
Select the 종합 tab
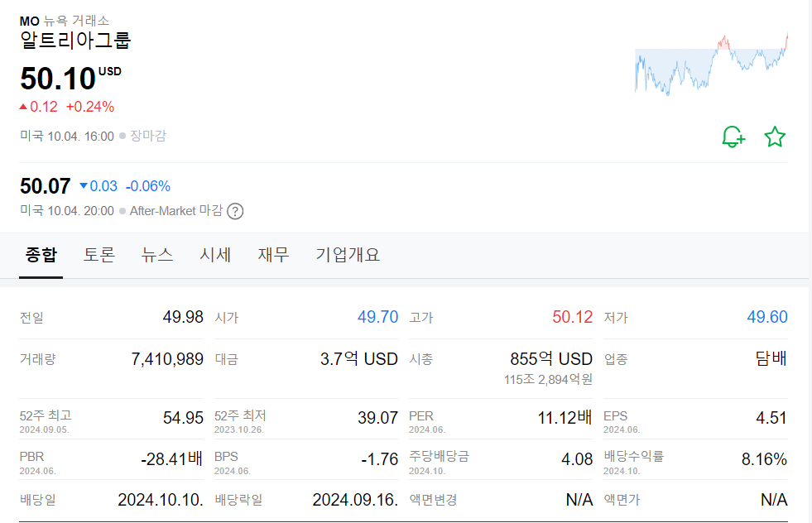click(x=41, y=255)
